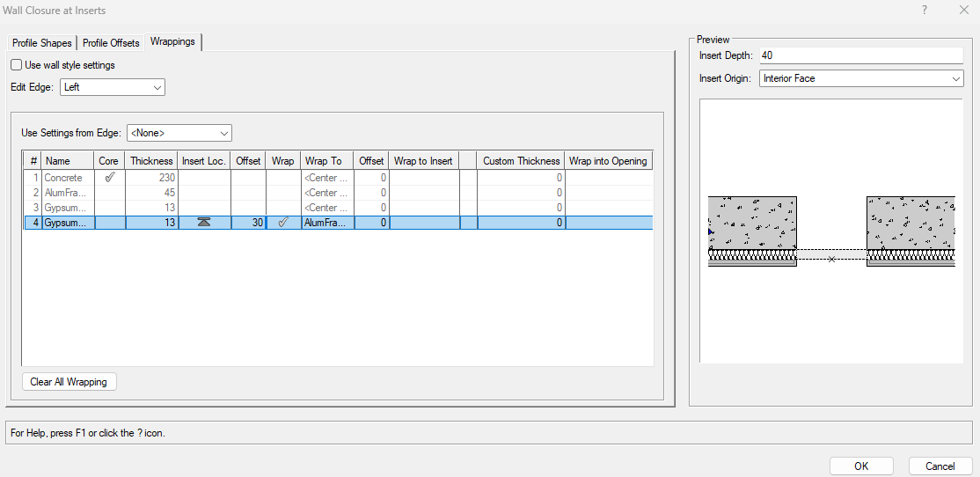Screen dimensions: 980x477
Task: Click the Wrap To cell in row 4
Action: pyautogui.click(x=326, y=223)
